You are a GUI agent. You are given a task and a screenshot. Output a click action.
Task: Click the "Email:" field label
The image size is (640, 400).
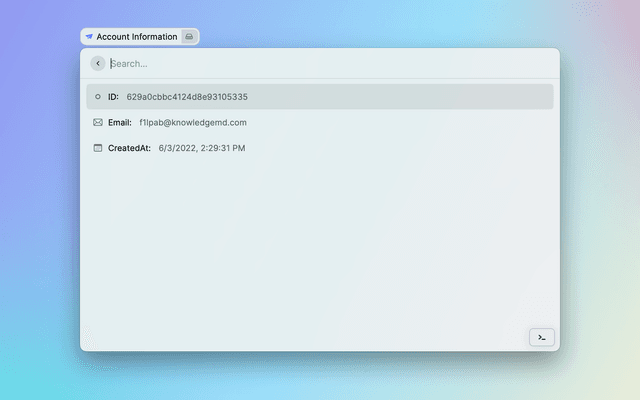(120, 122)
